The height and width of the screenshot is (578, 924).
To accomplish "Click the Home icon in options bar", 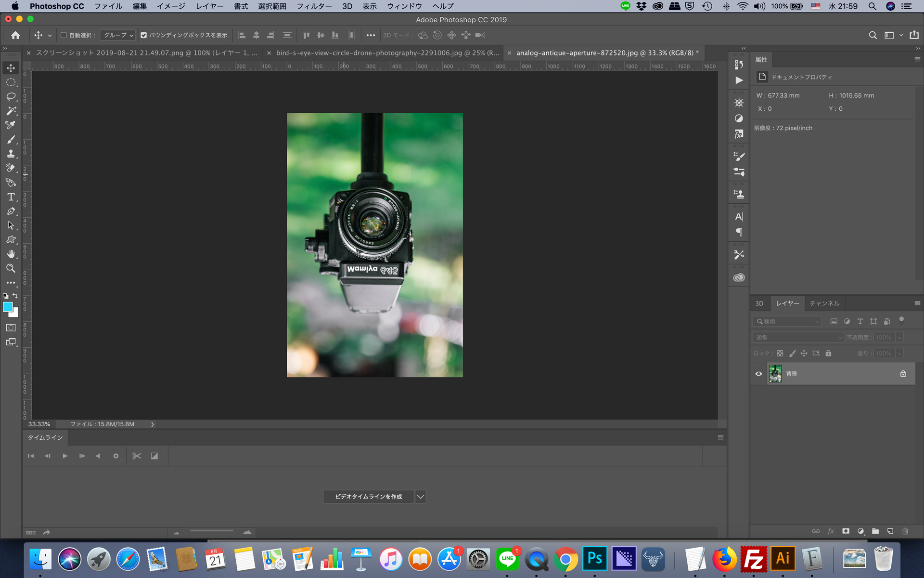I will point(15,35).
